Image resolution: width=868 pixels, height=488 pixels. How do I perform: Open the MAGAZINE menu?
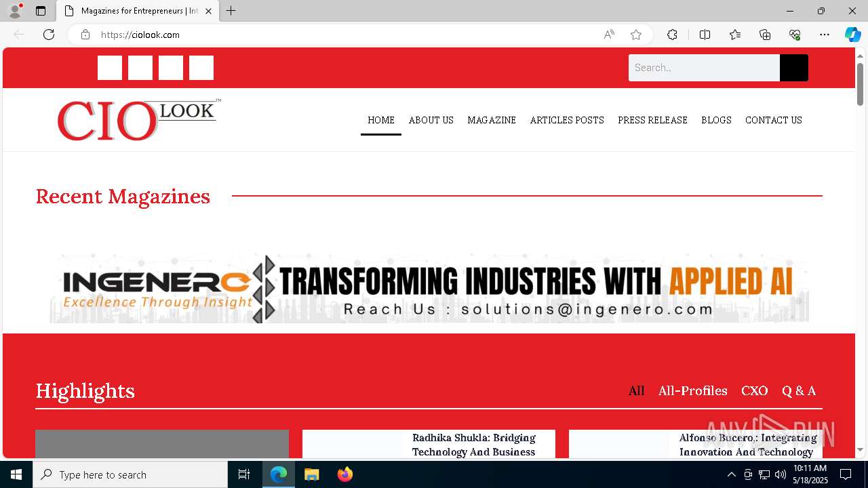(492, 120)
